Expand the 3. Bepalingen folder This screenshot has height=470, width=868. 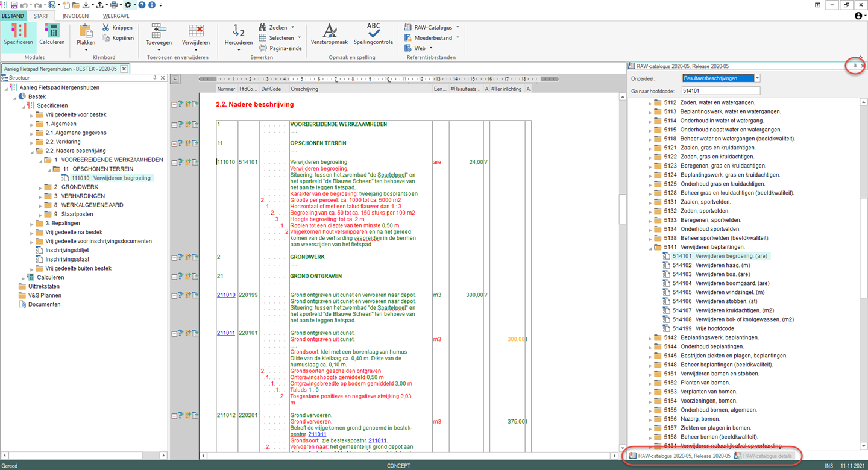click(x=33, y=224)
